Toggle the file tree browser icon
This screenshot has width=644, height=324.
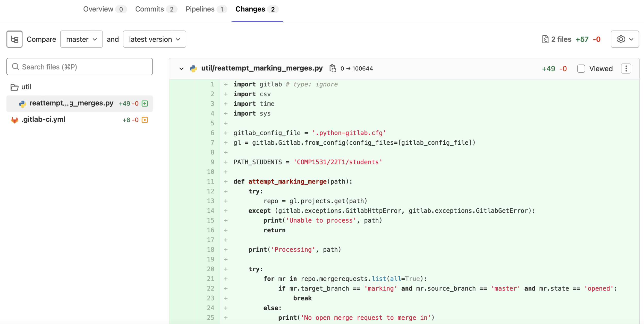click(14, 39)
